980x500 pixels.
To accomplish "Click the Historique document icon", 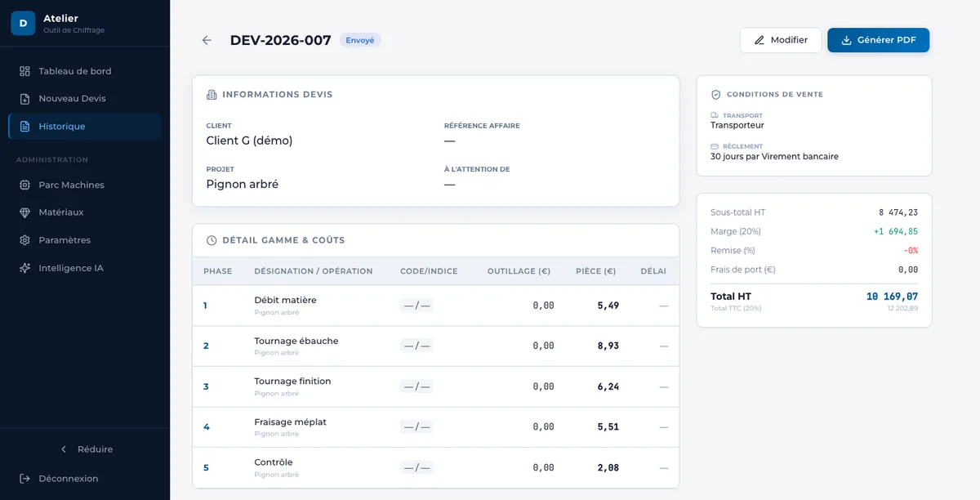I will tap(25, 127).
